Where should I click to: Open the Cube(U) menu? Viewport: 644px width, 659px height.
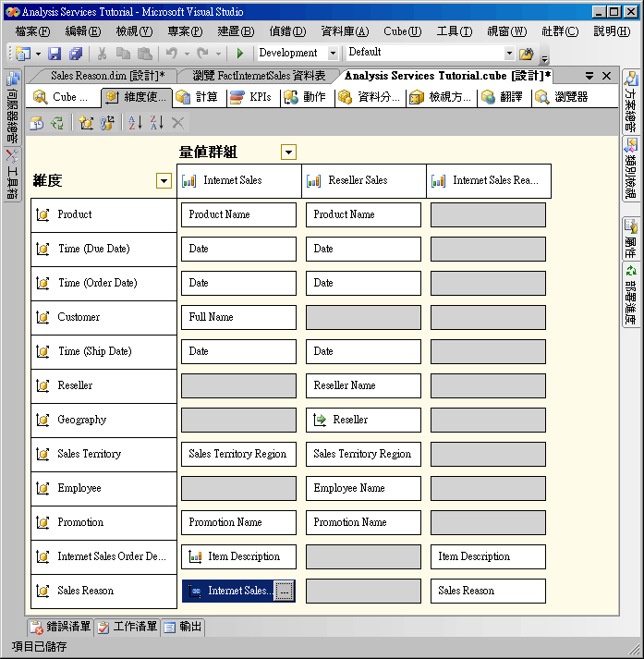[x=403, y=31]
